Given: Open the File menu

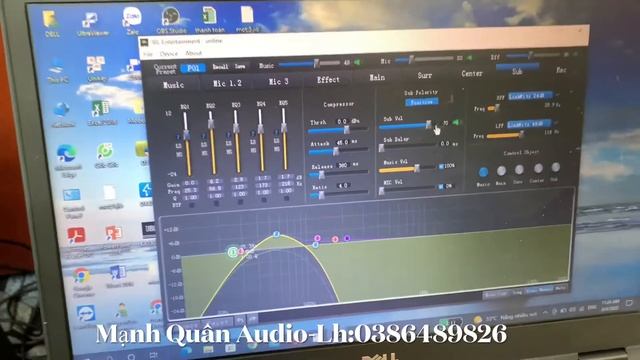Looking at the screenshot, I should tap(147, 54).
